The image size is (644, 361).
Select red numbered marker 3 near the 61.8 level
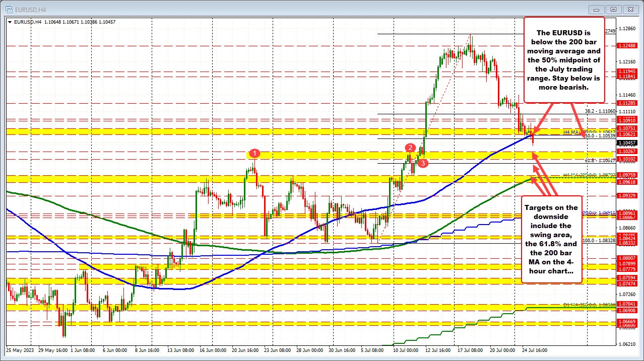423,163
